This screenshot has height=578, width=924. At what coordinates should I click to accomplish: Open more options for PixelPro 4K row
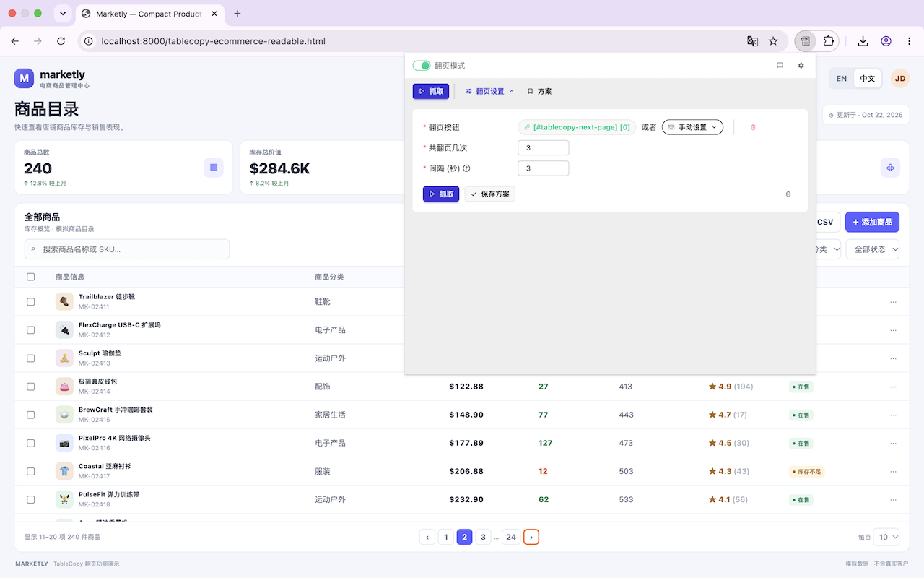[x=894, y=443]
